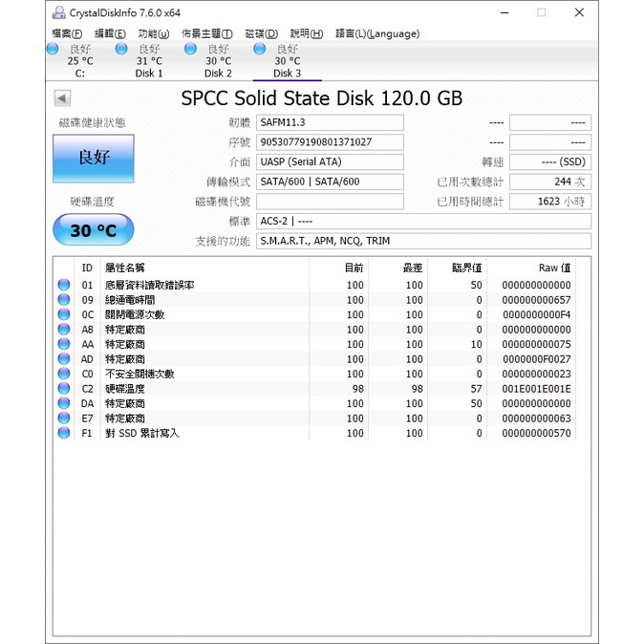Click the CrystalDiskInfo app icon in title bar

coord(59,13)
